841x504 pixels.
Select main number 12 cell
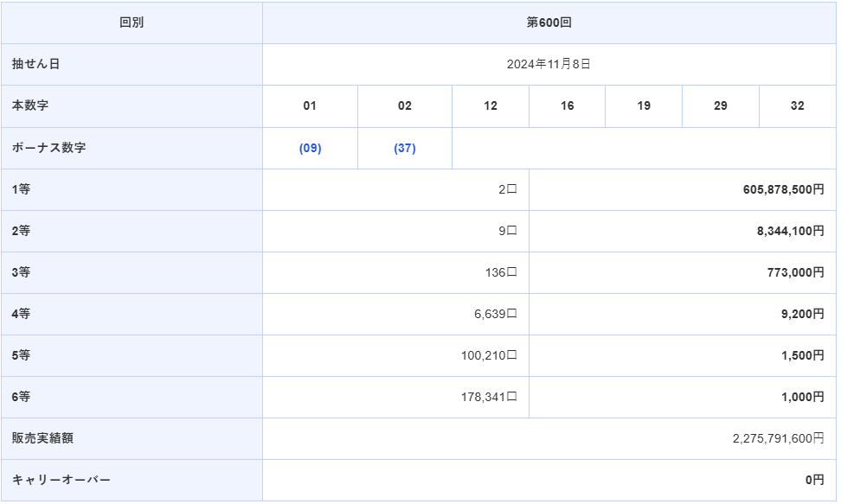click(x=491, y=106)
